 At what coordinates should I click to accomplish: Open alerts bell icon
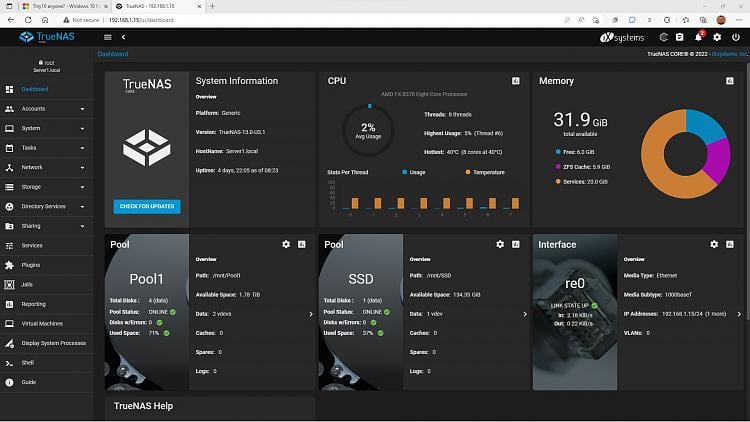coord(698,37)
